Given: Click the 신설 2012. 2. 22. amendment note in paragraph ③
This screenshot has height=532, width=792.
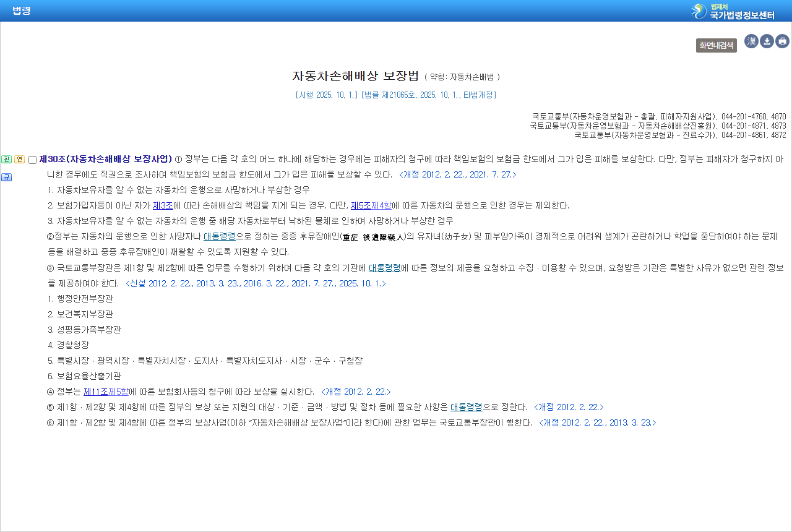Looking at the screenshot, I should (x=256, y=283).
